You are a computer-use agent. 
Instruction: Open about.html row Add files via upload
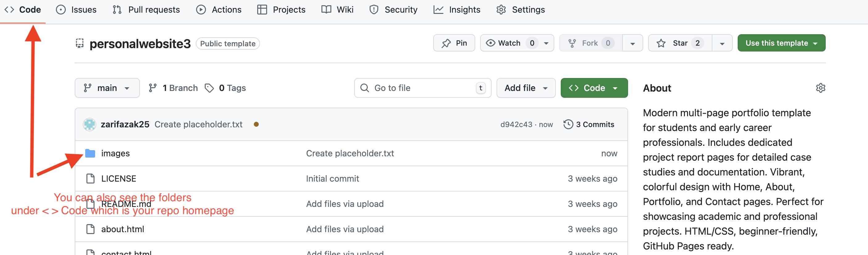click(x=345, y=229)
